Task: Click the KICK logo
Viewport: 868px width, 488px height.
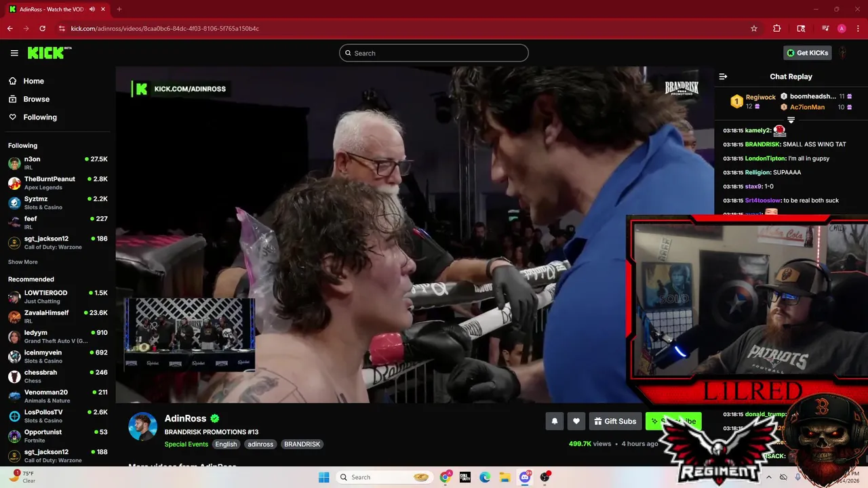Action: (x=50, y=53)
